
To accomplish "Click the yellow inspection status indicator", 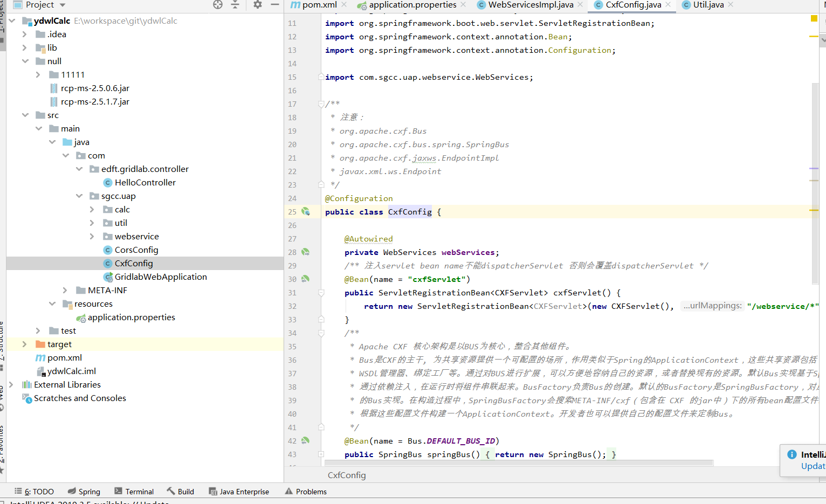I will pos(814,19).
